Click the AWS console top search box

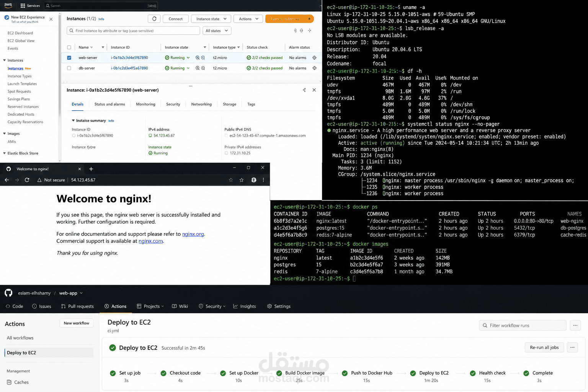pos(101,6)
